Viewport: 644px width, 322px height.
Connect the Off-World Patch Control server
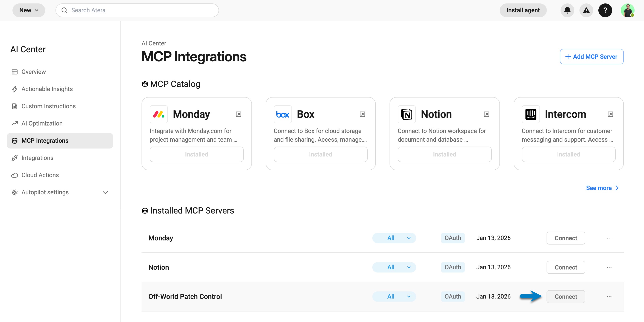tap(565, 296)
